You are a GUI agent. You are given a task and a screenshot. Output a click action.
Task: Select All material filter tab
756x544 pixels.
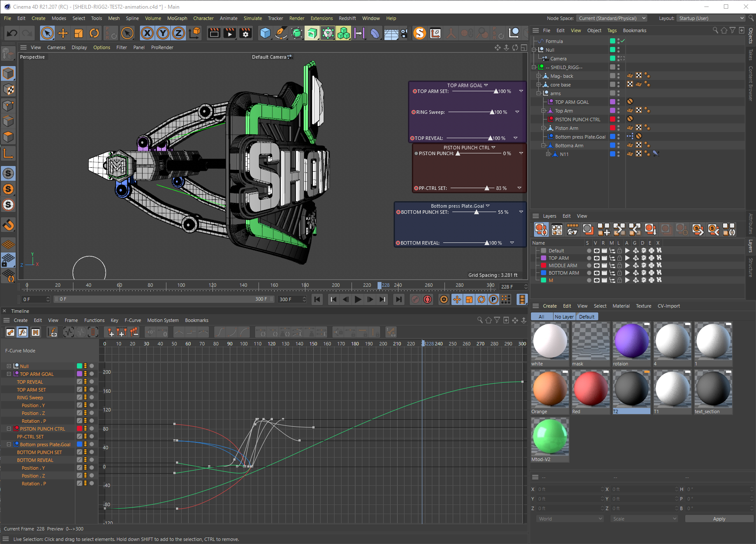(x=541, y=317)
